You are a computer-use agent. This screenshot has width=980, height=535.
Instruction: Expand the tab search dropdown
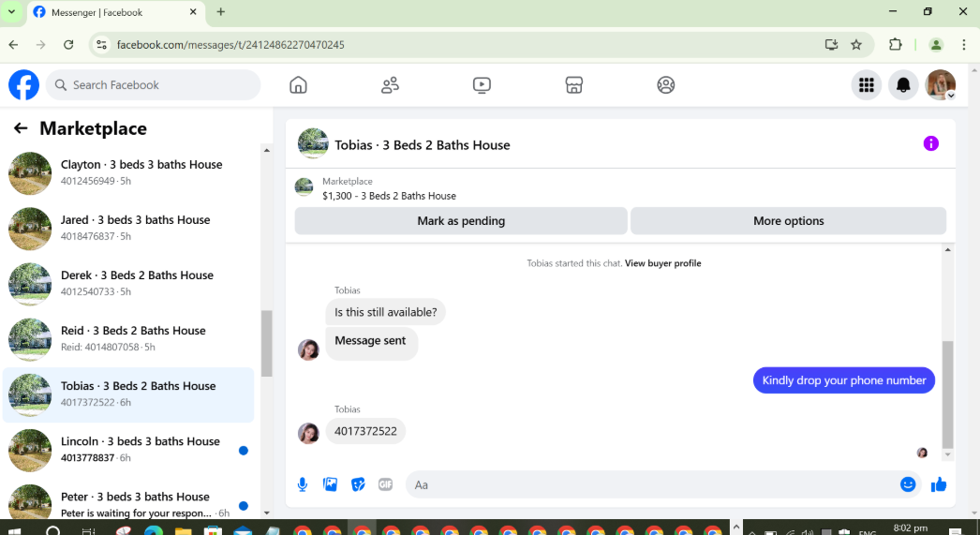[11, 12]
